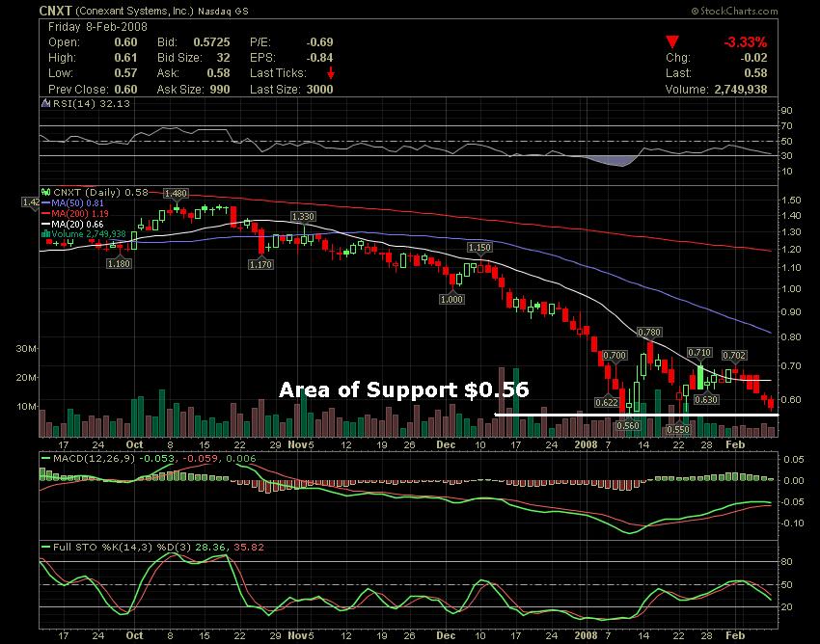Click the candlestick icon beside CNXT (Daily)

(46, 193)
